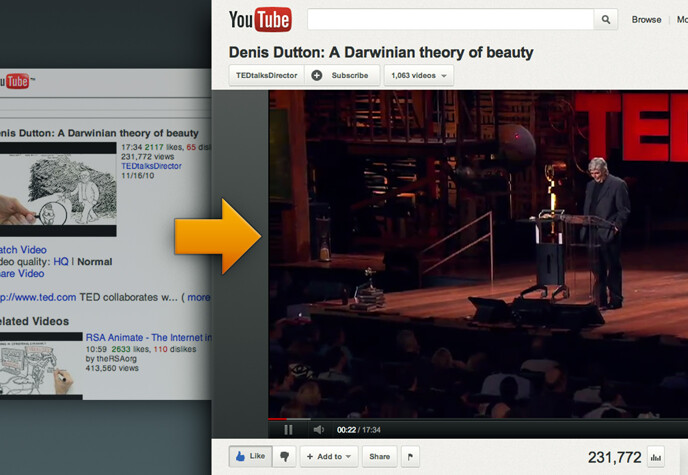Click the 231,772 view count

(614, 457)
